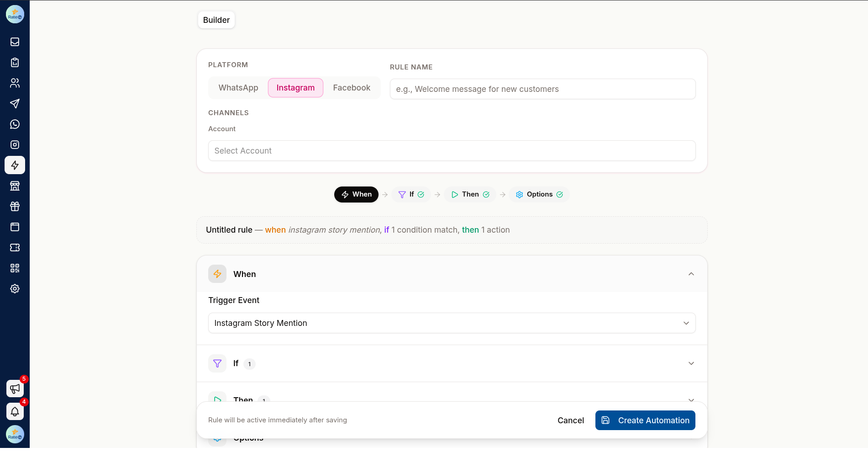Open notifications bell icon with badge 4

point(15,411)
